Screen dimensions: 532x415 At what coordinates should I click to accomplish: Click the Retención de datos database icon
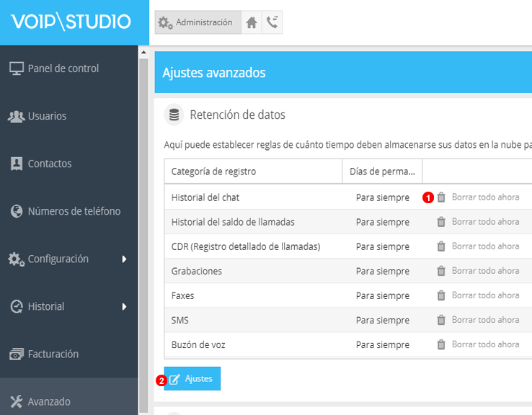pyautogui.click(x=174, y=115)
